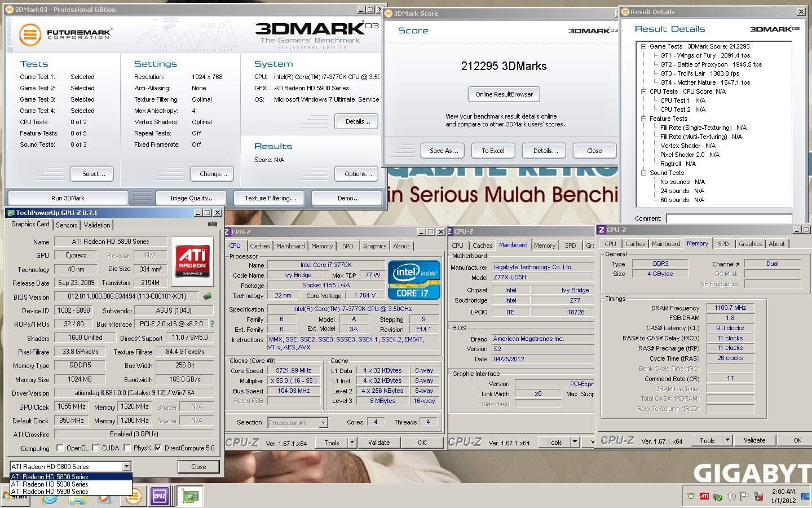Click Validate in CPU-Z Memory window
The height and width of the screenshot is (508, 812).
pyautogui.click(x=754, y=440)
